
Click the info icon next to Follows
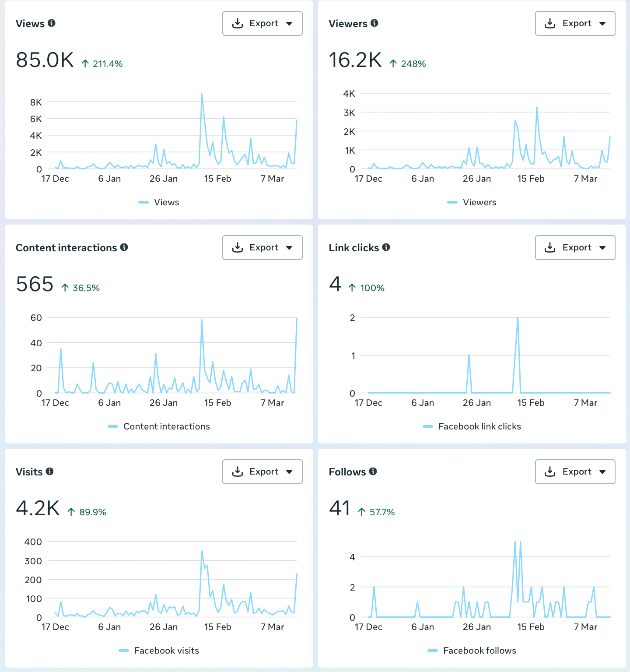(373, 471)
